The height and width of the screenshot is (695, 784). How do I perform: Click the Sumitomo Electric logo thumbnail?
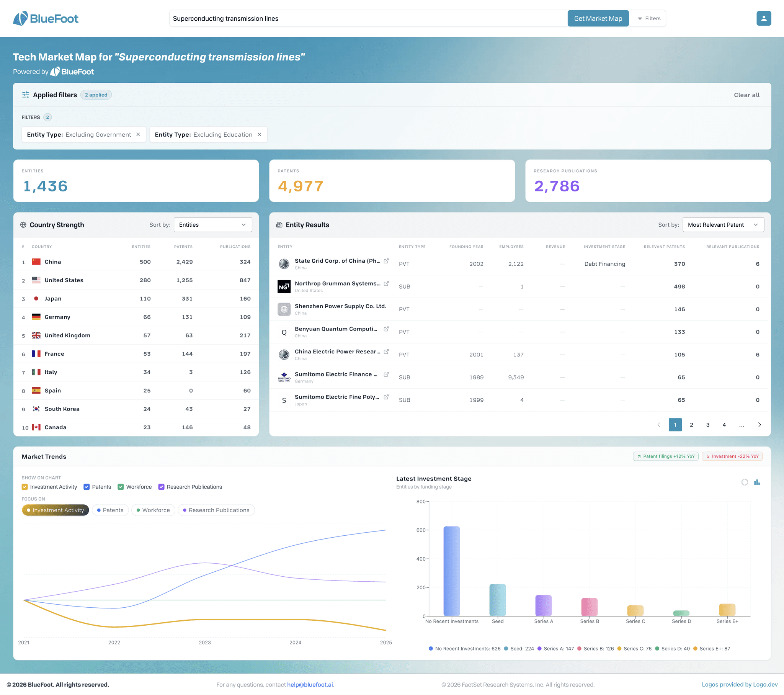click(x=284, y=377)
